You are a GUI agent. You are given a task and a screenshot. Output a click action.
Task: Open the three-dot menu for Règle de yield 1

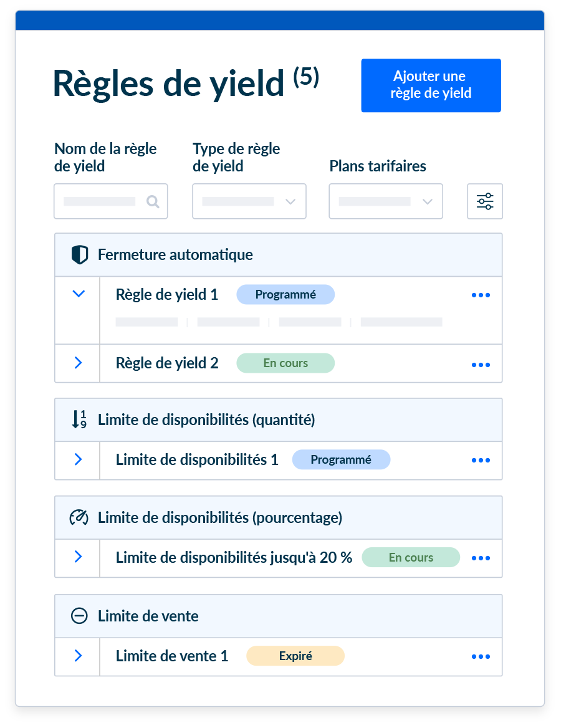(x=481, y=295)
